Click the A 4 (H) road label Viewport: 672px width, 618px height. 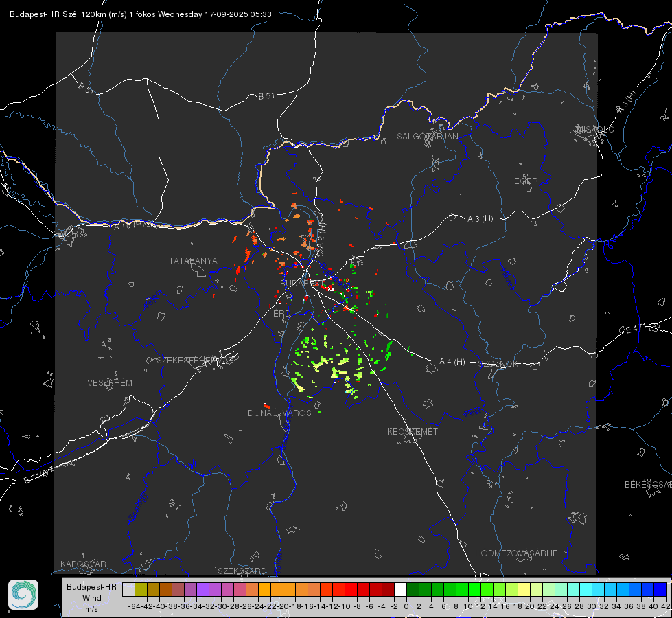[x=452, y=362]
